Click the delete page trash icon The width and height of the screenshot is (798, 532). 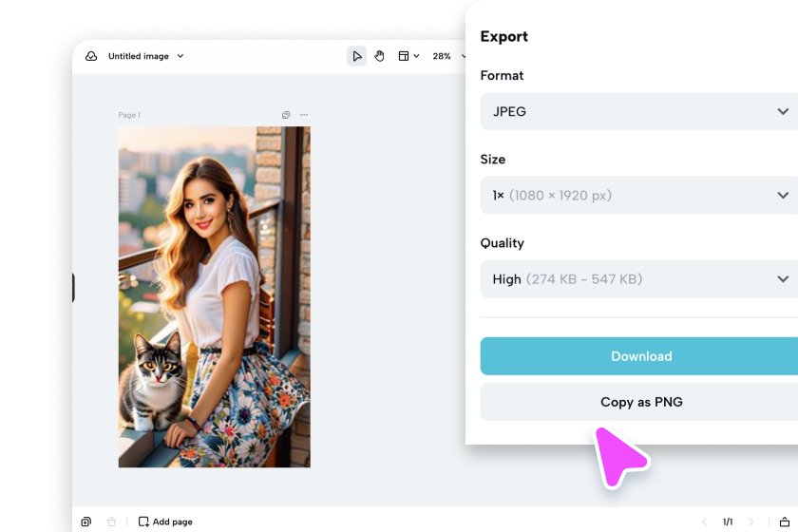111,522
